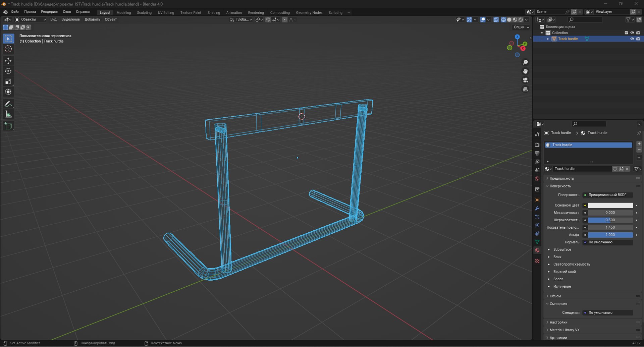Click the pan view hand icon
Image resolution: width=644 pixels, height=347 pixels.
525,71
